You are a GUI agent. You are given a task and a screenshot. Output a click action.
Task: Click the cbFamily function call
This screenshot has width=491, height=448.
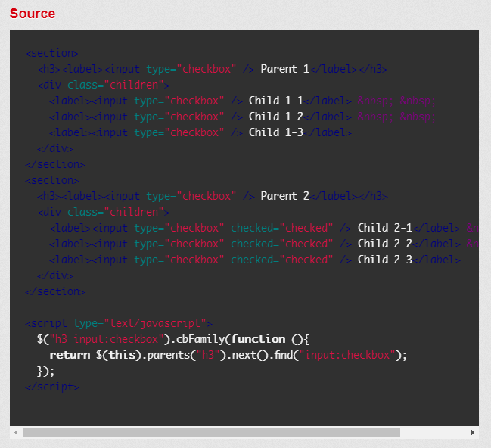tap(200, 339)
